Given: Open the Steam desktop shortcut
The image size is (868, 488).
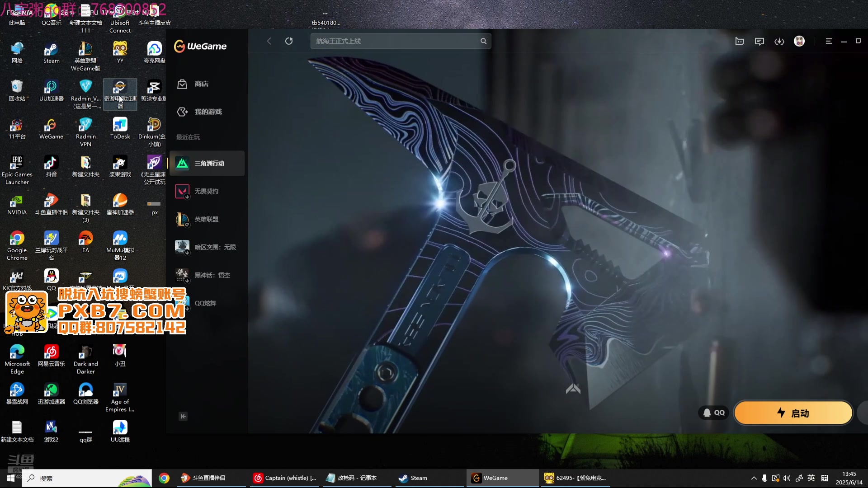Looking at the screenshot, I should (51, 53).
